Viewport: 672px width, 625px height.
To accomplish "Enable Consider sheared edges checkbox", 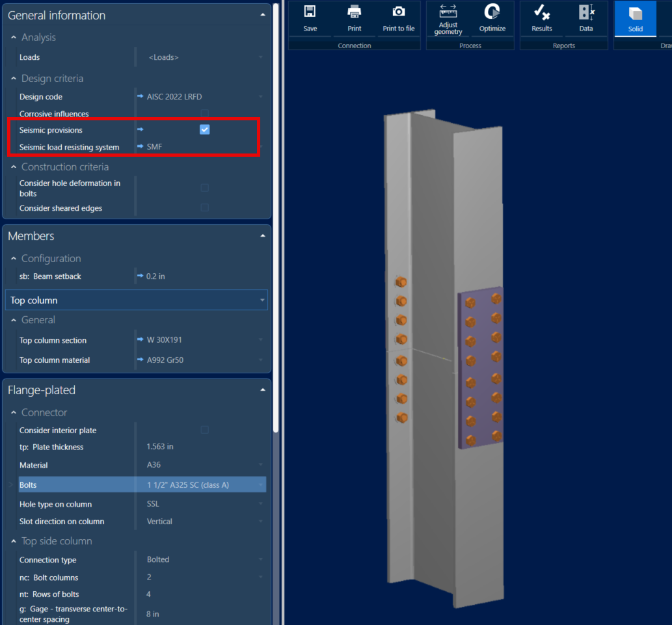I will [205, 208].
